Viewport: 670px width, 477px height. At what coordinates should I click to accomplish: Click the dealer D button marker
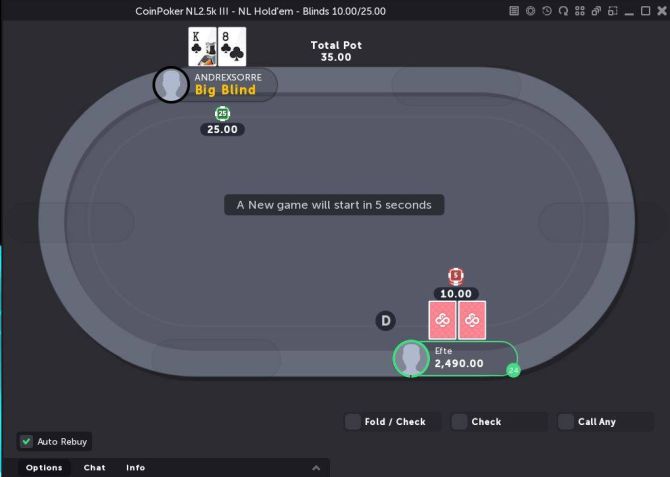pos(385,321)
